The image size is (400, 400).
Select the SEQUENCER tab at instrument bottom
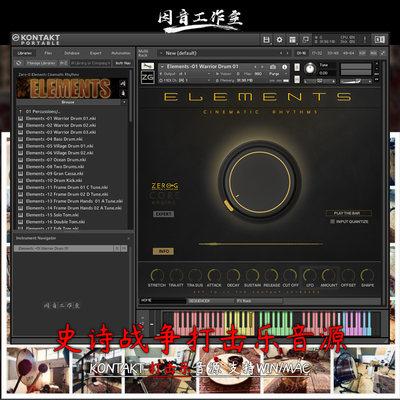pyautogui.click(x=211, y=301)
